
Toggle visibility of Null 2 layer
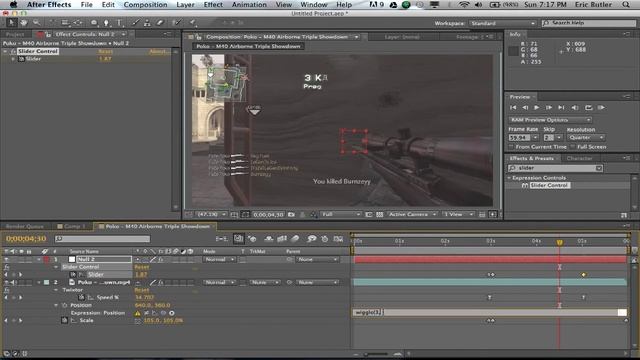click(x=6, y=259)
